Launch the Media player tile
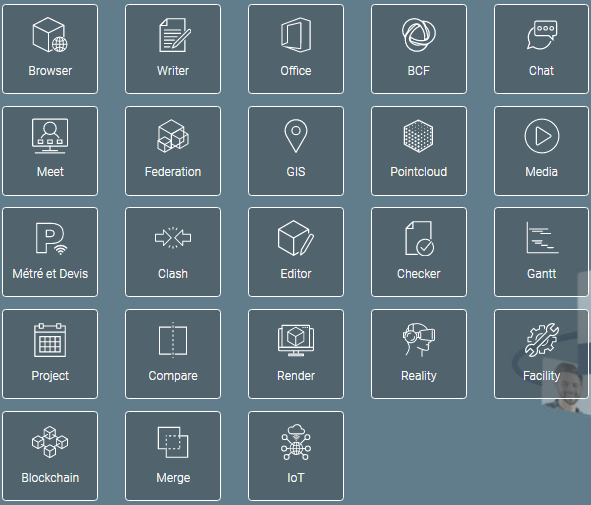This screenshot has height=505, width=591. (x=542, y=151)
